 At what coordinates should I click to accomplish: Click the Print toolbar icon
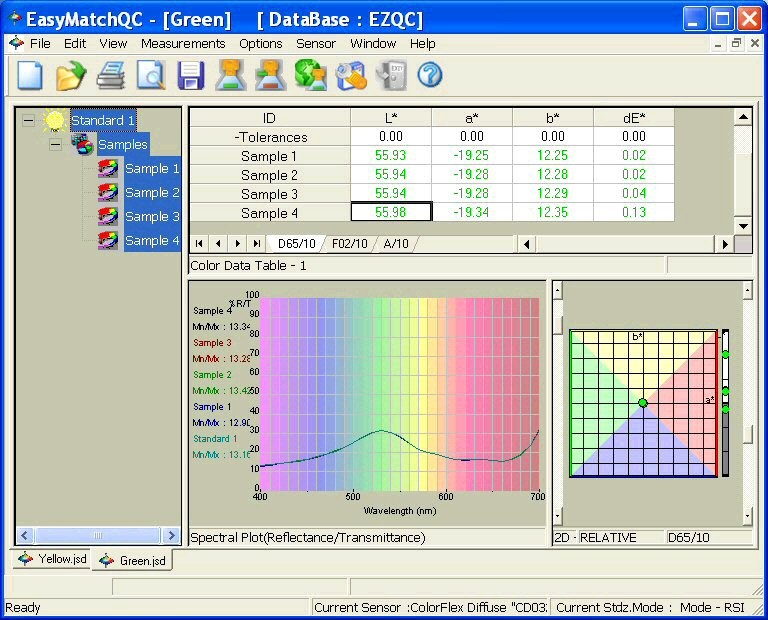click(x=110, y=75)
